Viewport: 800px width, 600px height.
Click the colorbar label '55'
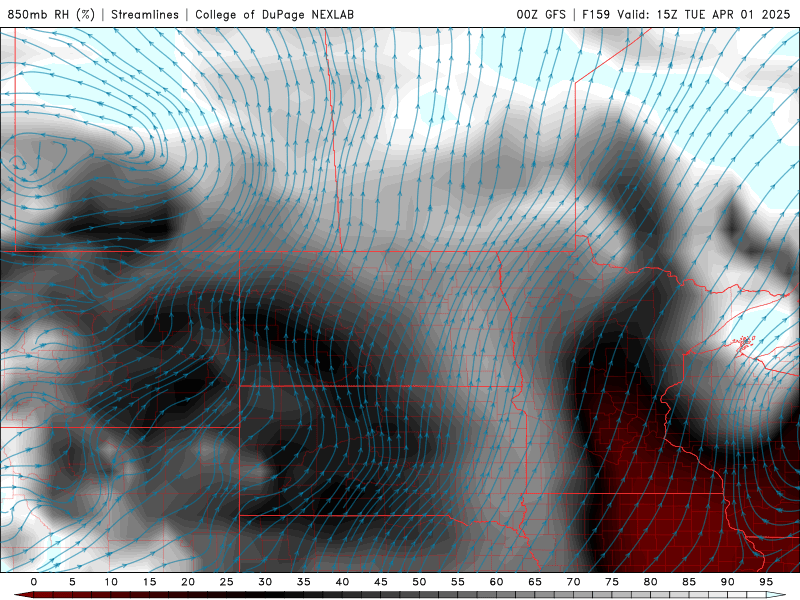458,582
